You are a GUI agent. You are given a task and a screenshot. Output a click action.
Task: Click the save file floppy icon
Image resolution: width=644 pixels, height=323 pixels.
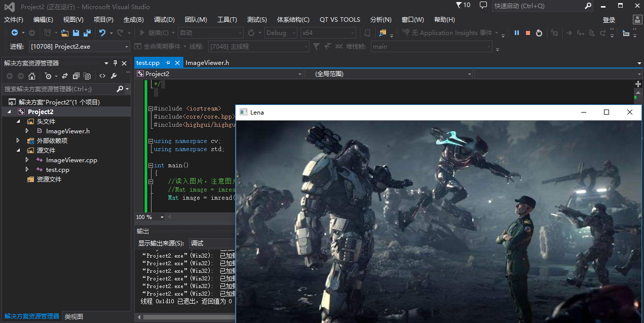pos(76,32)
